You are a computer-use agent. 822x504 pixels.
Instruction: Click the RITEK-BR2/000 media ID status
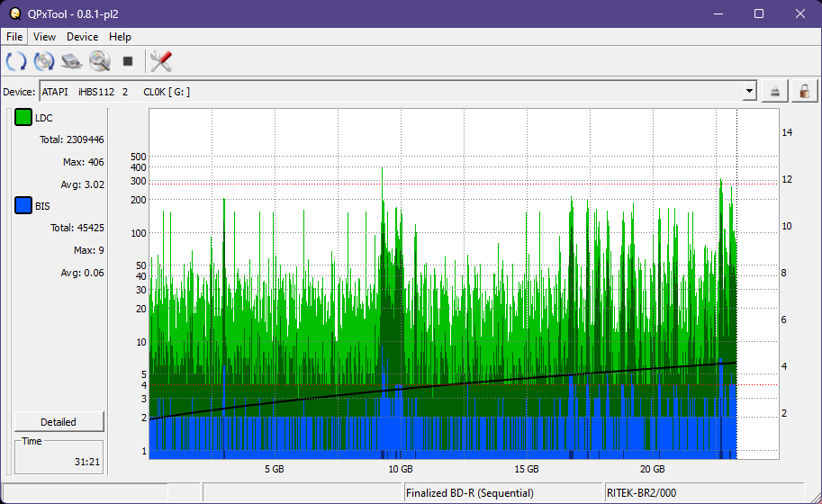[x=641, y=493]
